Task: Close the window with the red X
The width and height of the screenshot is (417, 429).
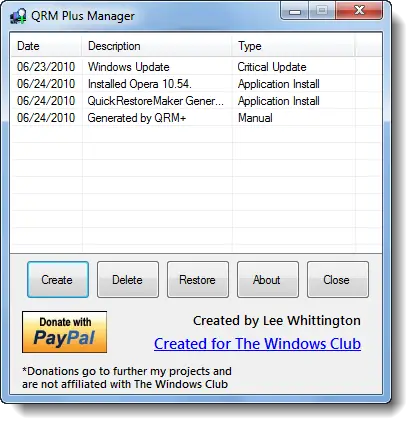Action: click(359, 11)
